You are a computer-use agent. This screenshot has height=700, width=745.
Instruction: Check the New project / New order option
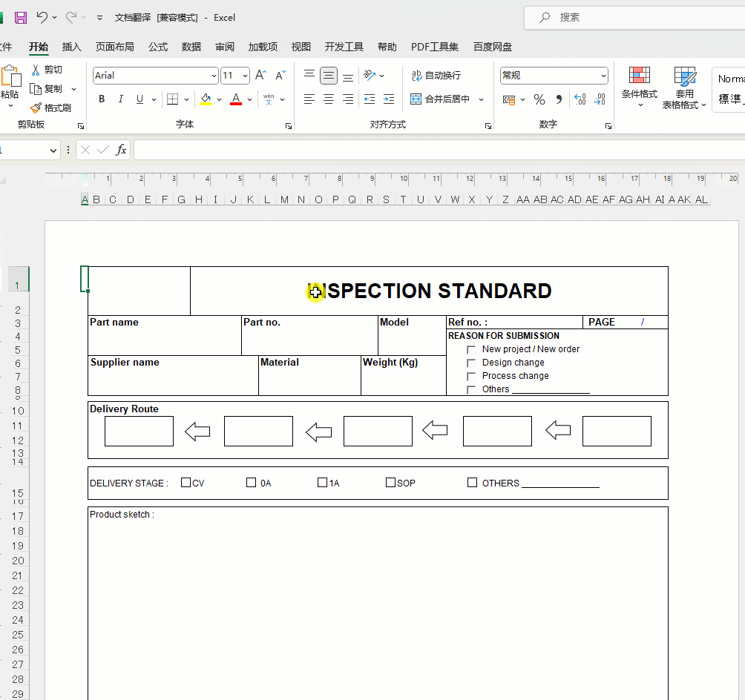472,349
